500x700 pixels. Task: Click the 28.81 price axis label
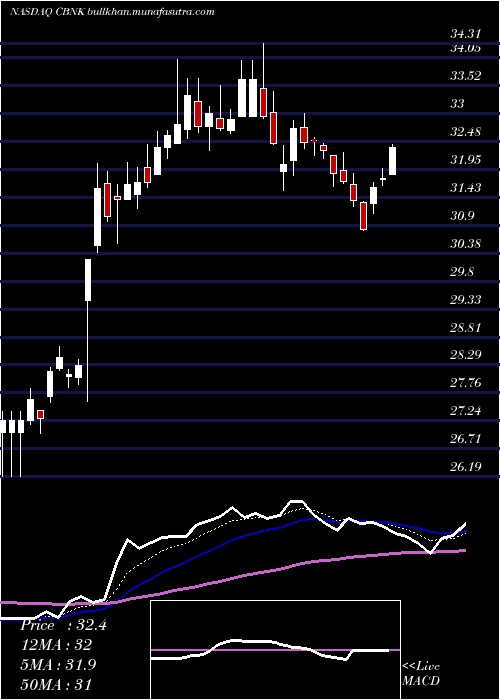tap(467, 327)
